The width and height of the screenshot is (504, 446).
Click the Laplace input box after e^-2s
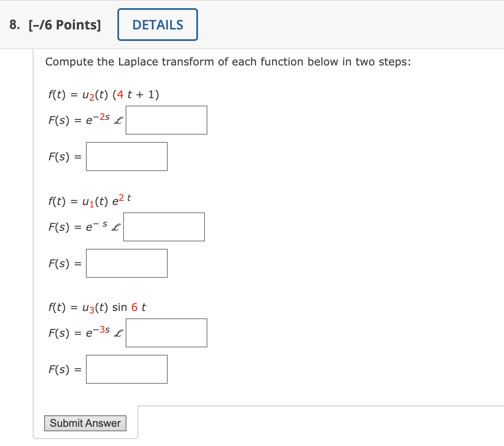pyautogui.click(x=166, y=120)
